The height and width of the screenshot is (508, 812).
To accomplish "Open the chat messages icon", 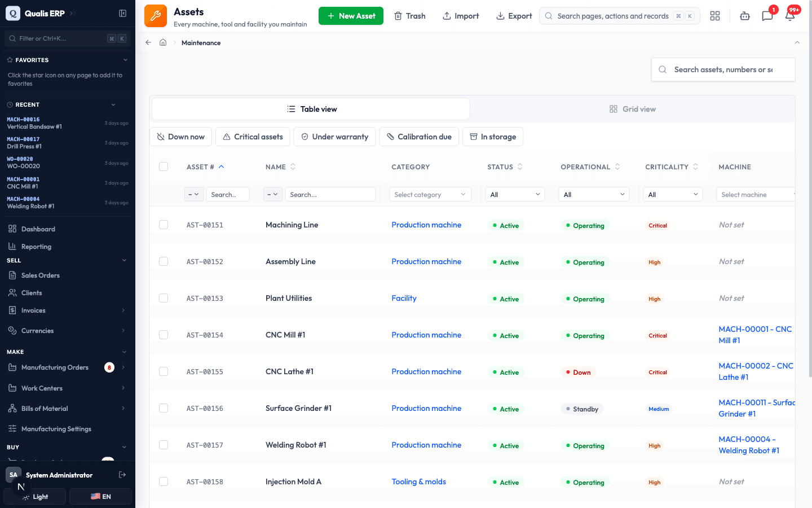I will [767, 16].
